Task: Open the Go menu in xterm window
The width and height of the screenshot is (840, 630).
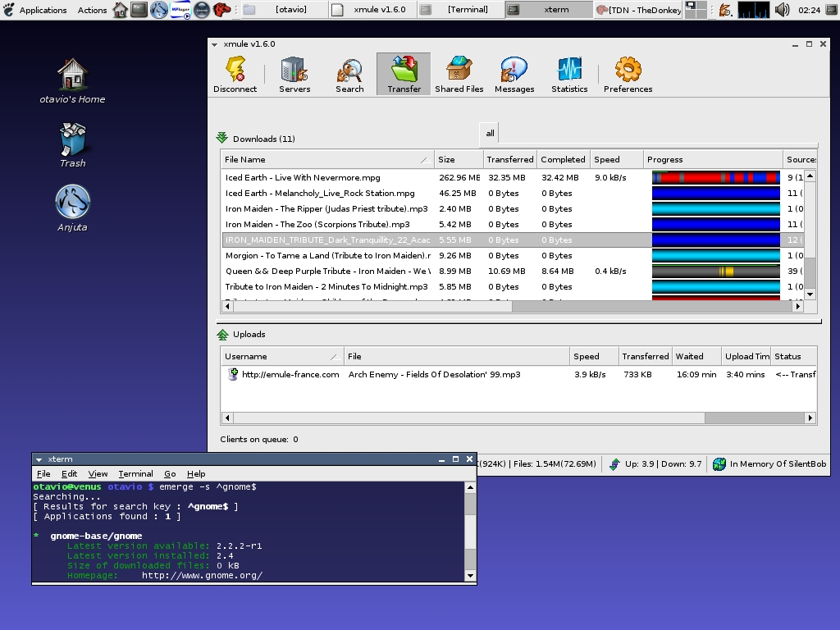Action: pos(170,473)
